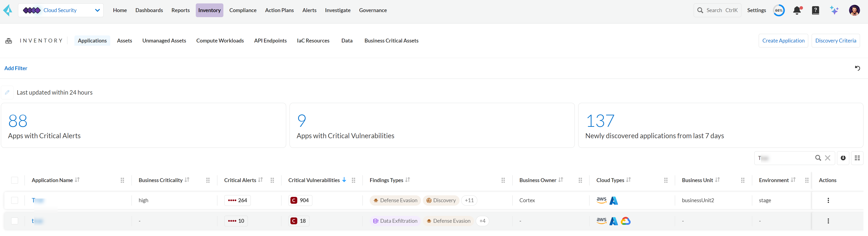This screenshot has width=868, height=236.
Task: Switch to the API Endpoints tab
Action: click(x=270, y=40)
